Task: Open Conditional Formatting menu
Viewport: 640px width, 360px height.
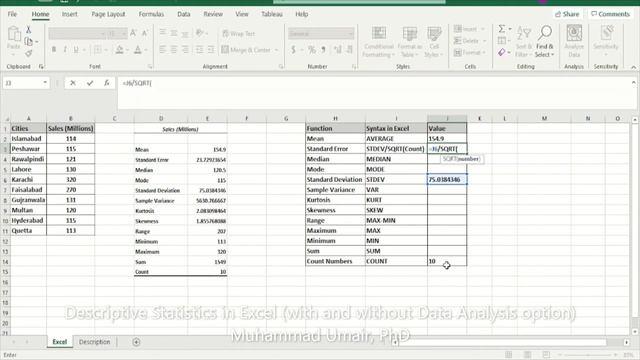Action: pos(379,42)
